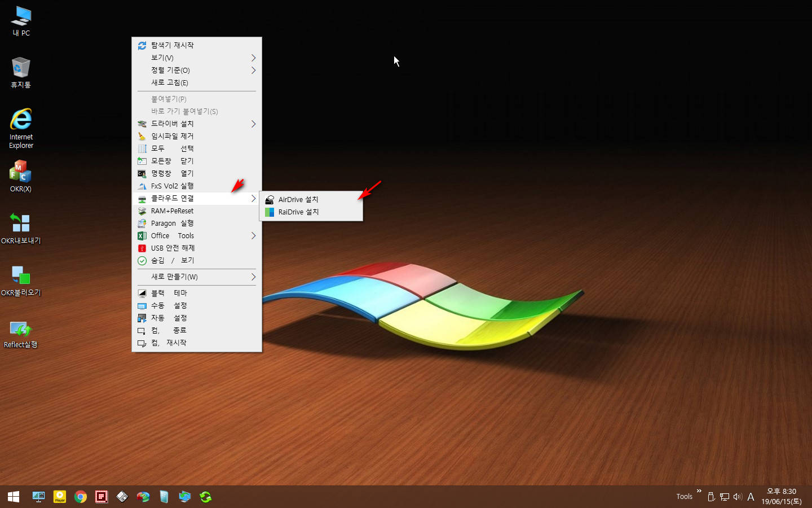
Task: Click AirDrive 설치 in the submenu
Action: click(x=311, y=199)
